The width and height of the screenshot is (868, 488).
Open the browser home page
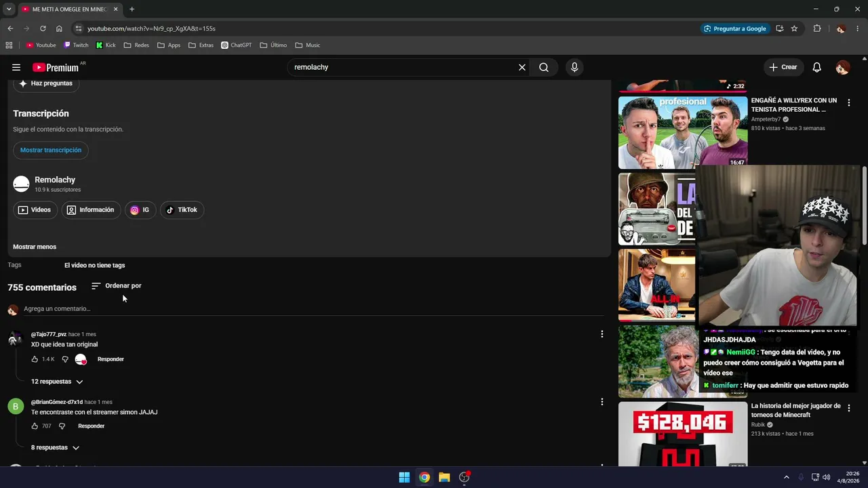pos(59,28)
